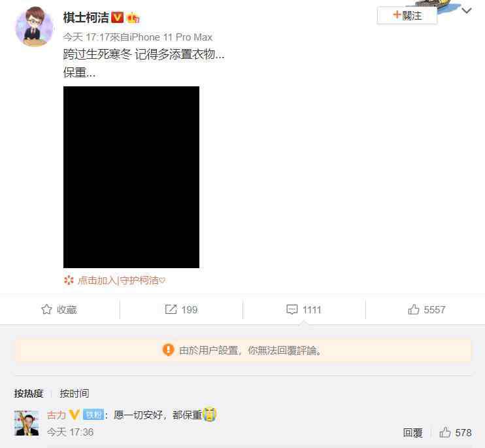This screenshot has width=485, height=448.
Task: Click commenter 古力's avatar
Action: [27, 423]
